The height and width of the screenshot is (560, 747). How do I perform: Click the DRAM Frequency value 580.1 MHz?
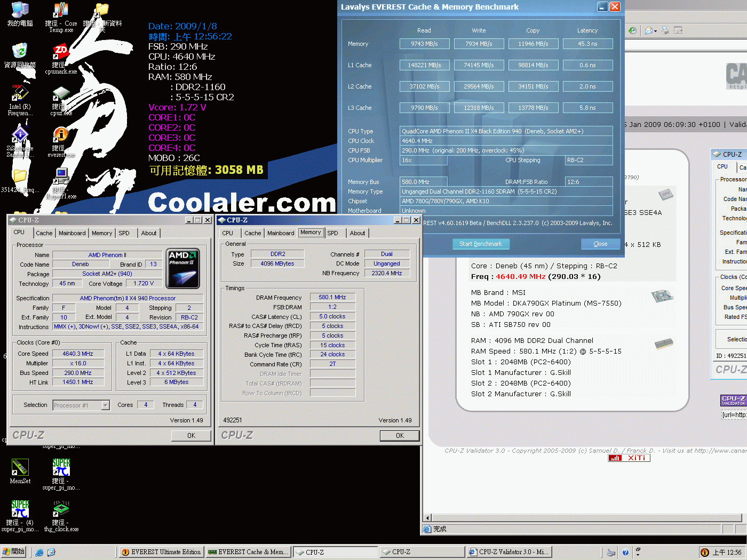click(332, 297)
